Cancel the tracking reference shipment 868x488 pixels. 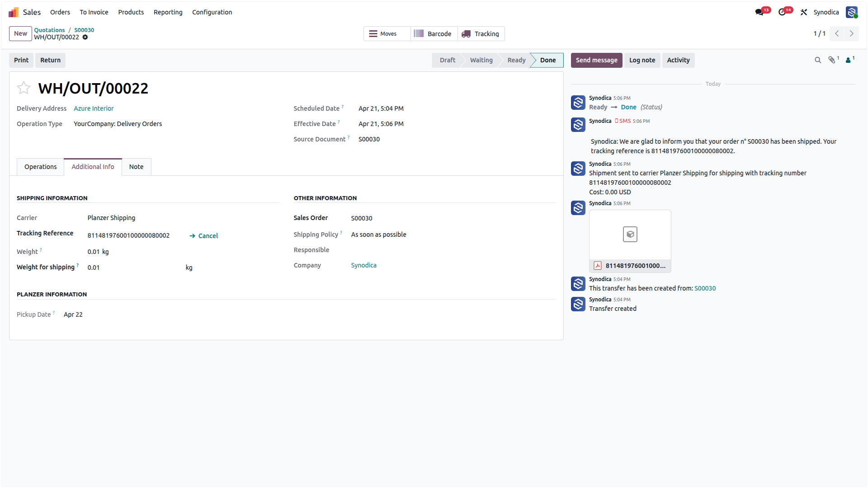pyautogui.click(x=203, y=236)
